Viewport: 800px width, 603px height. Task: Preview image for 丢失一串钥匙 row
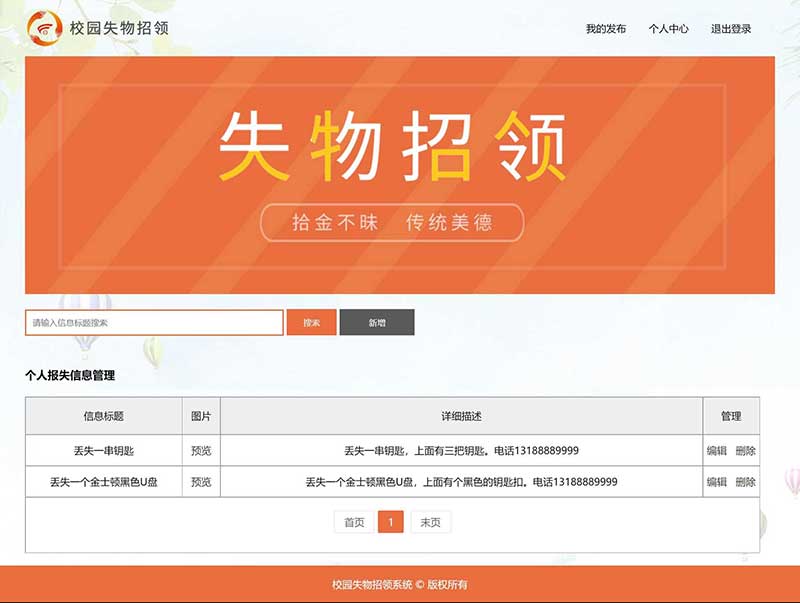pyautogui.click(x=201, y=451)
